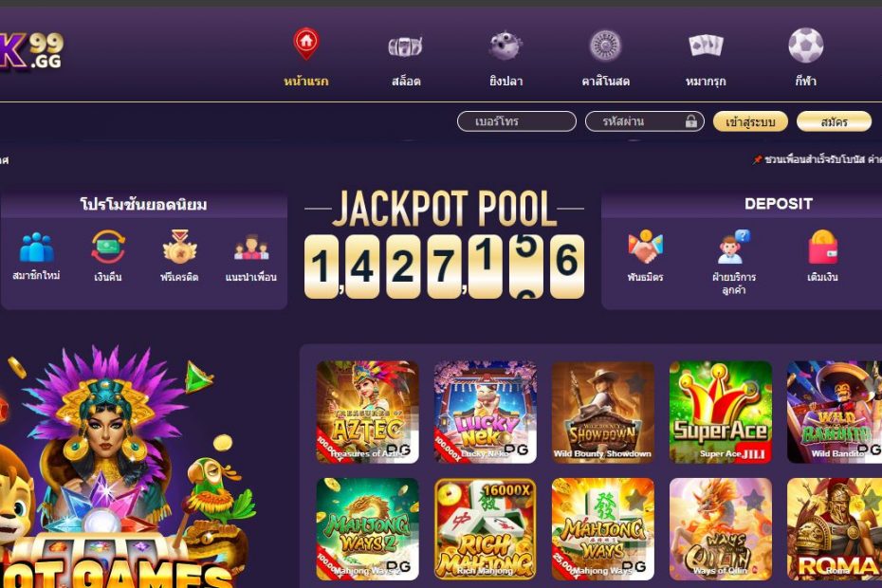This screenshot has height=588, width=882.
Task: Select the ฟรีเครดิต medal icon
Action: [179, 247]
